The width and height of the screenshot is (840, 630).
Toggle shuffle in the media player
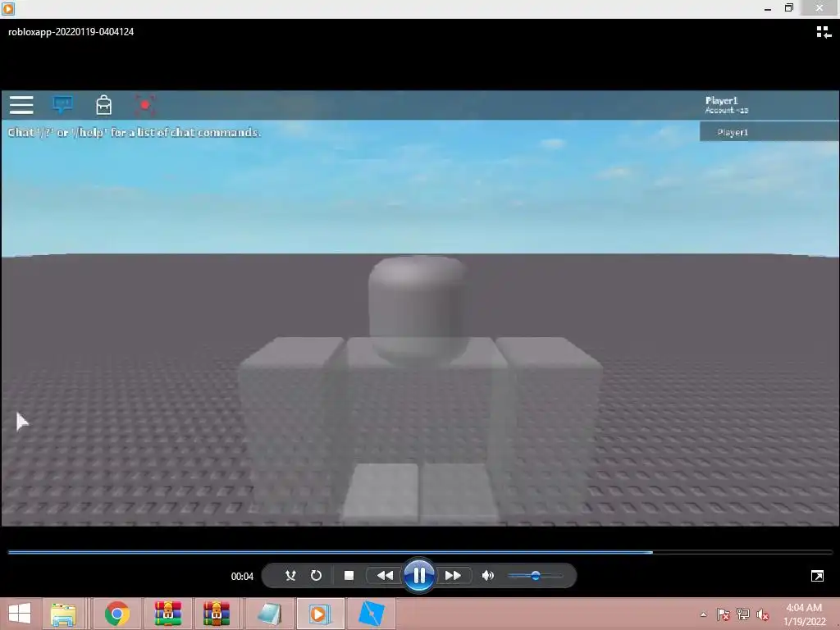coord(290,575)
